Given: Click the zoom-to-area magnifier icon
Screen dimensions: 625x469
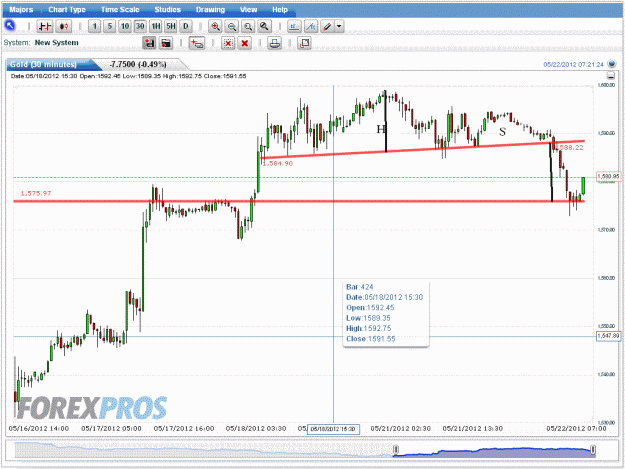Looking at the screenshot, I should click(248, 27).
